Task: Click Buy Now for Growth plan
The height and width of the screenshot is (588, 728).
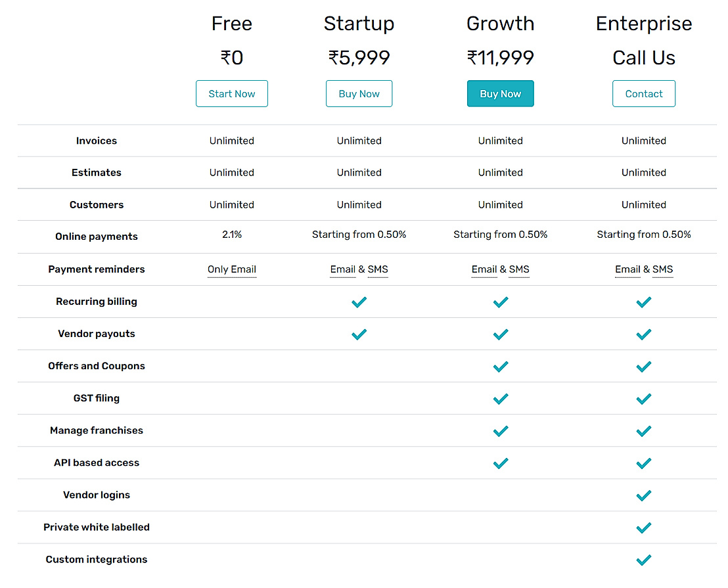Action: (x=500, y=94)
